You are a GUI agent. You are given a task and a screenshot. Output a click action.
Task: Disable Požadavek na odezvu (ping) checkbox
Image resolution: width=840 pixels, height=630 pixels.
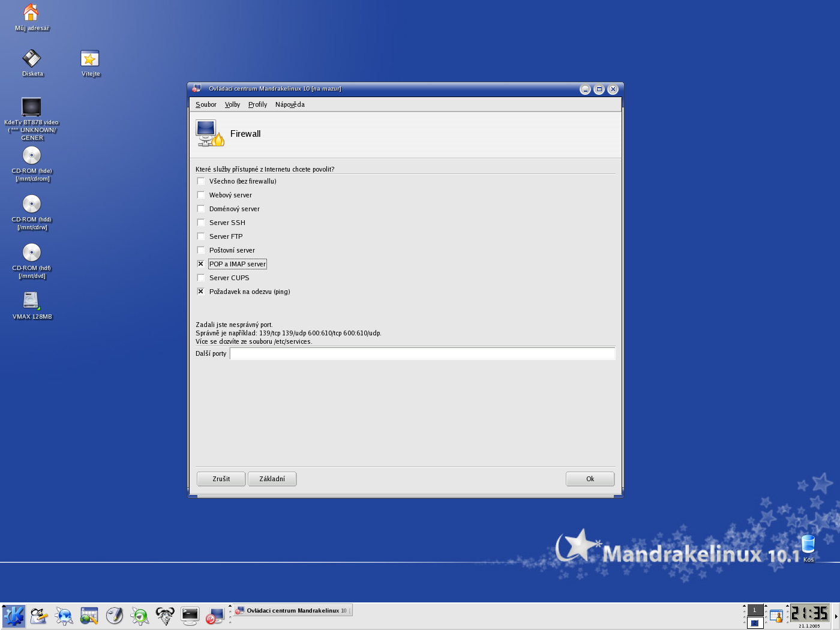point(201,292)
